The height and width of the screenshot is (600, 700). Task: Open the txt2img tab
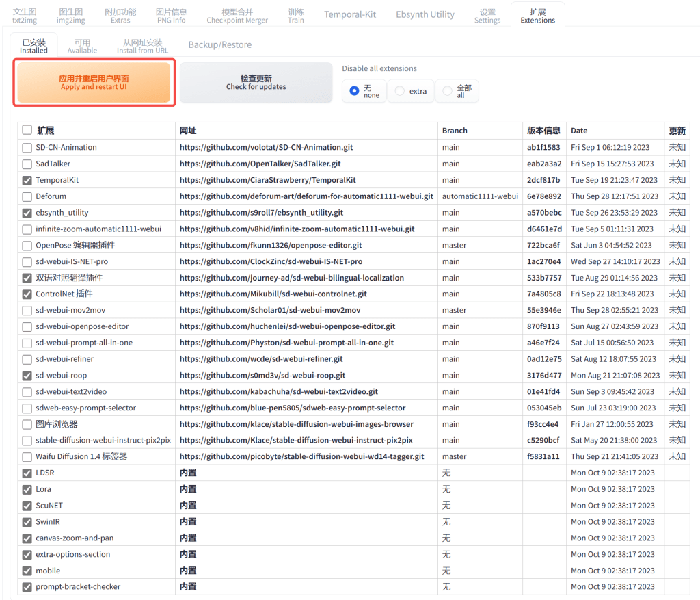click(x=25, y=16)
